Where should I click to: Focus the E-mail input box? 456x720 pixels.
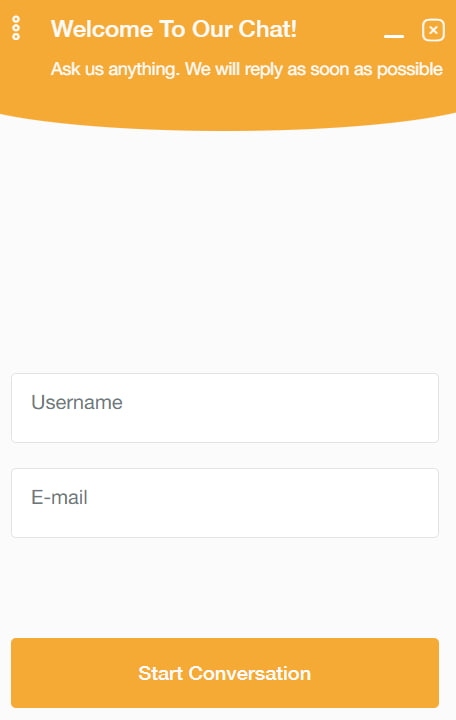click(225, 503)
